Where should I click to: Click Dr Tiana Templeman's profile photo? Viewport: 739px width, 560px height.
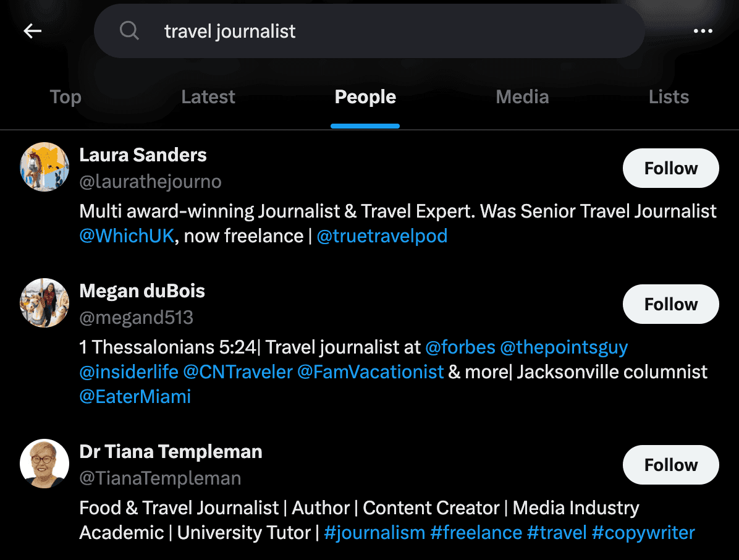pos(44,464)
